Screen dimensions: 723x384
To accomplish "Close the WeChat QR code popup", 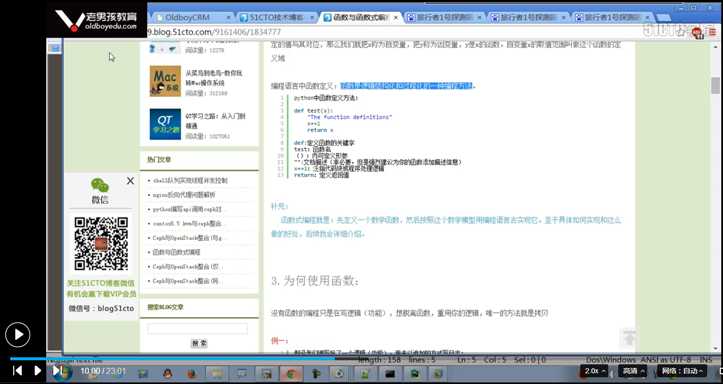I will 130,181.
